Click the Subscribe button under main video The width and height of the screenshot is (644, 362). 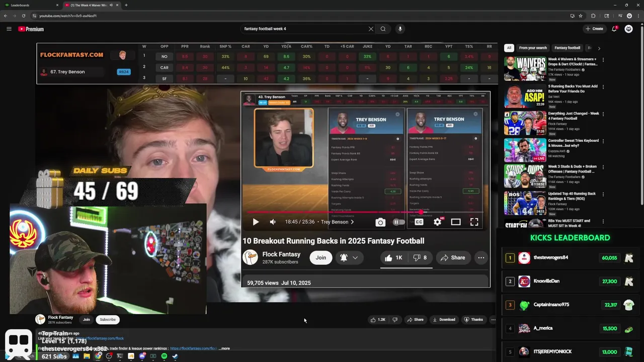click(x=108, y=319)
